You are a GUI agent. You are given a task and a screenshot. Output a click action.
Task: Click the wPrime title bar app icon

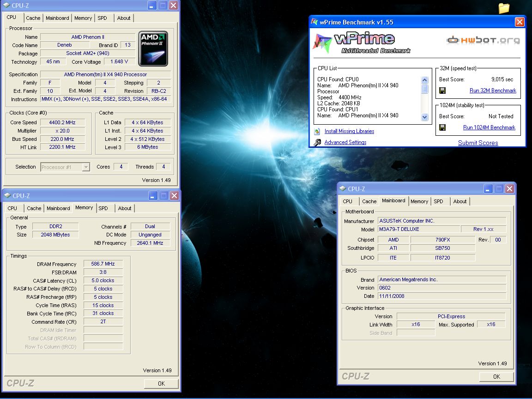click(314, 22)
